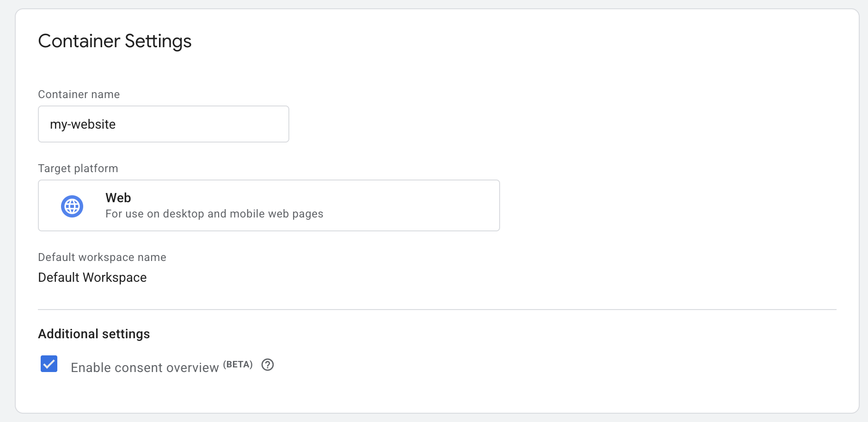
Task: Disable the consent overview BETA feature
Action: [48, 365]
